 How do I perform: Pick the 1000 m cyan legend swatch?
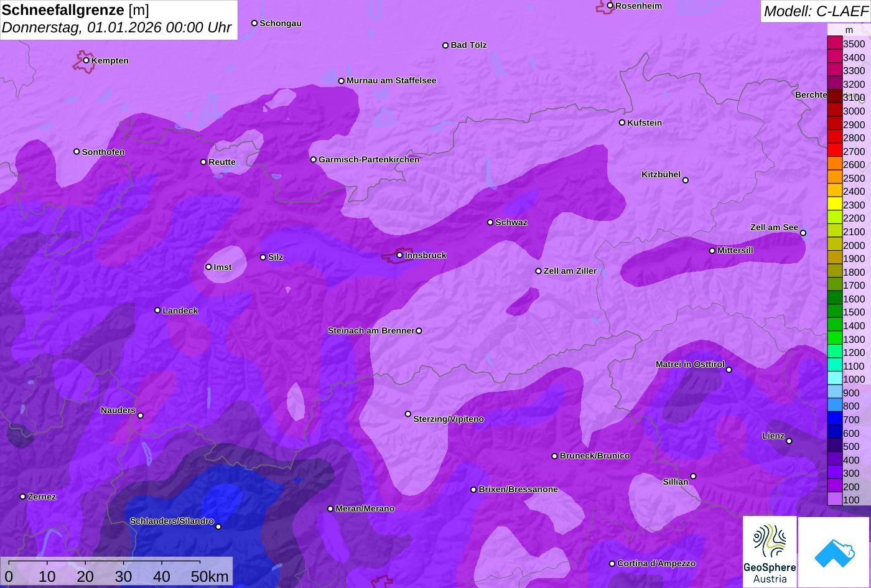pos(834,379)
